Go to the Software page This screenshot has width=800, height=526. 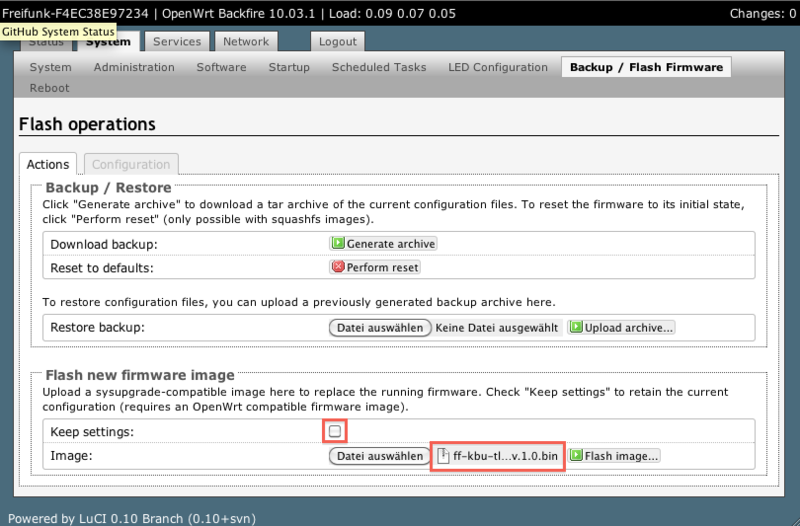click(x=221, y=67)
